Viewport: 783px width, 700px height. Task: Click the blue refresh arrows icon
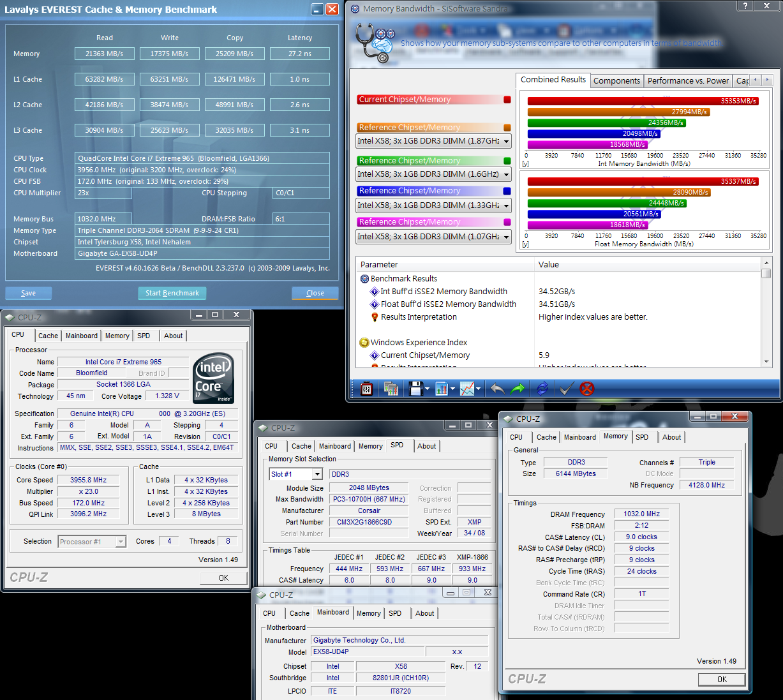tap(542, 388)
